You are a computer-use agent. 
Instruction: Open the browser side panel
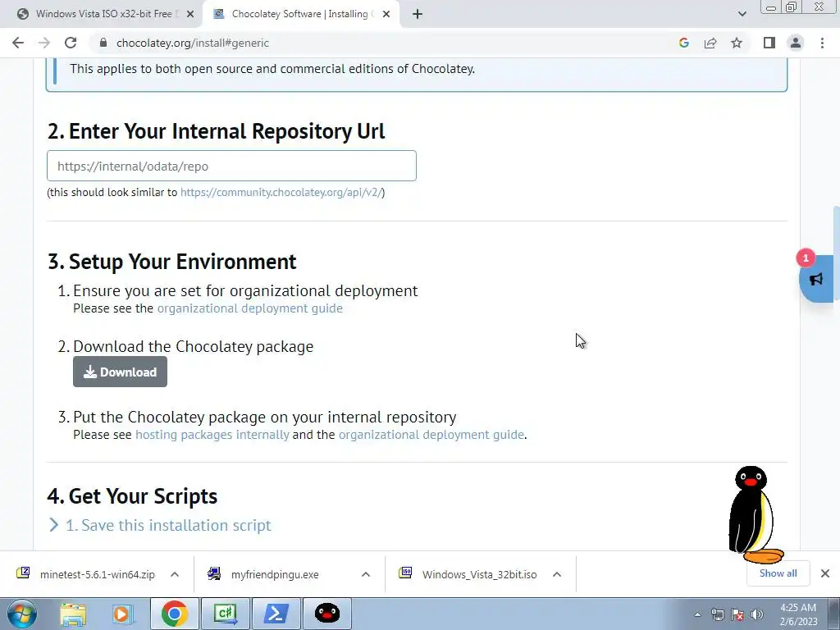tap(769, 43)
